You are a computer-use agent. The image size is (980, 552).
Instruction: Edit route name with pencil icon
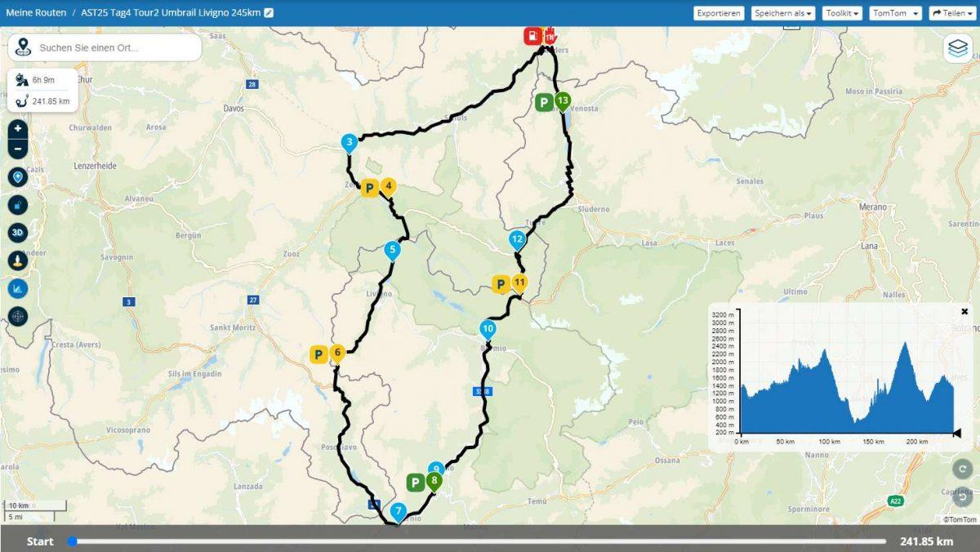point(269,13)
